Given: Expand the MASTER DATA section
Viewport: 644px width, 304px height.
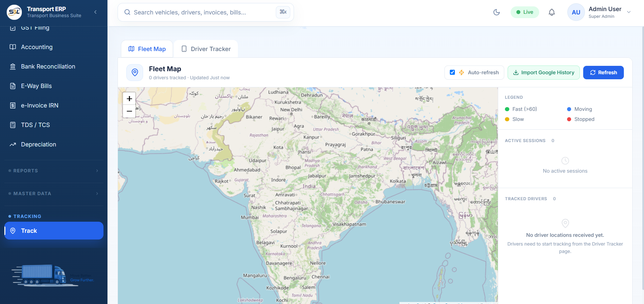Looking at the screenshot, I should pos(54,193).
